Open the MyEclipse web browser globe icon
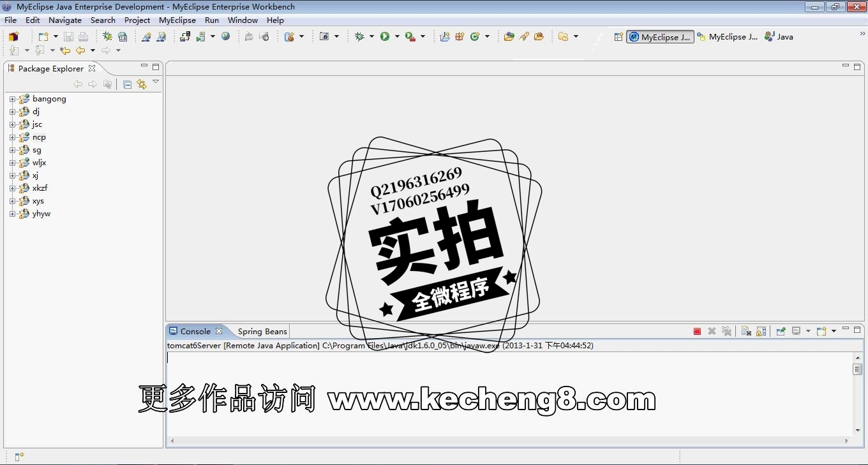The height and width of the screenshot is (465, 868). (x=225, y=37)
